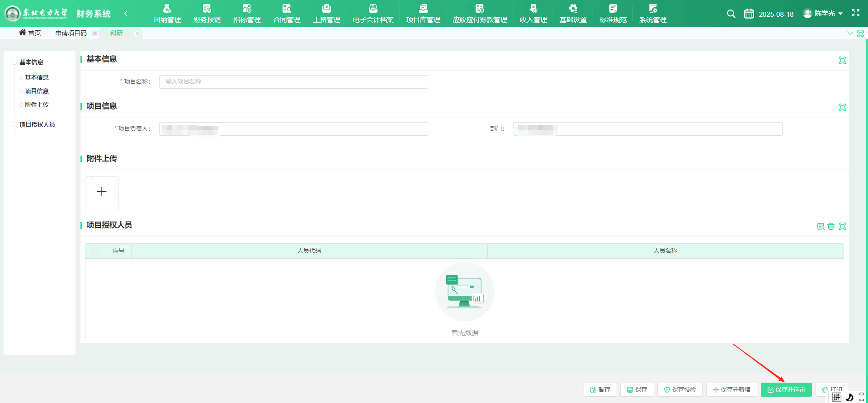
Task: Click the search magnifier icon in header
Action: pyautogui.click(x=731, y=14)
